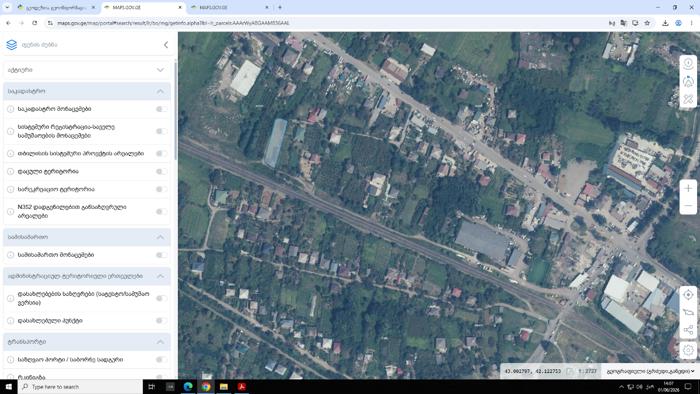Image resolution: width=700 pixels, height=394 pixels.
Task: Click the middle icon in the upper map tool group
Action: point(688,82)
